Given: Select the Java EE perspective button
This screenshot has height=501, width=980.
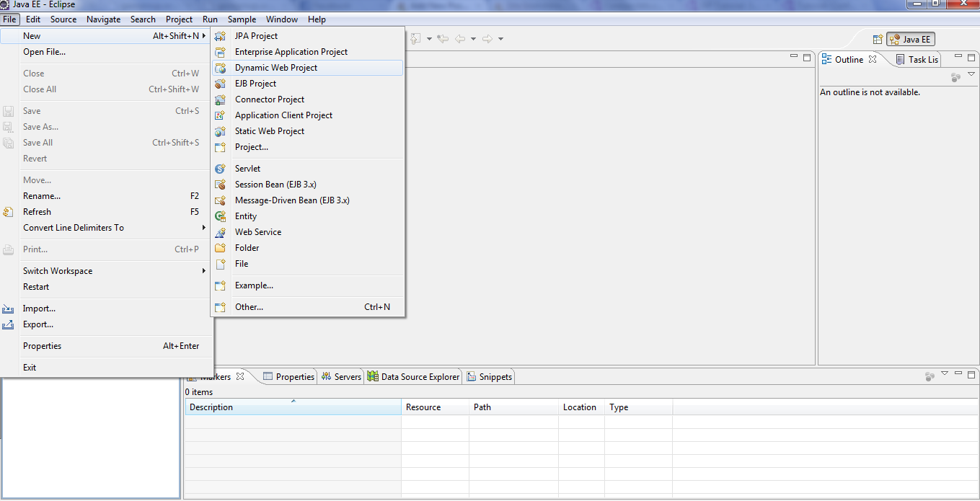Looking at the screenshot, I should [911, 40].
